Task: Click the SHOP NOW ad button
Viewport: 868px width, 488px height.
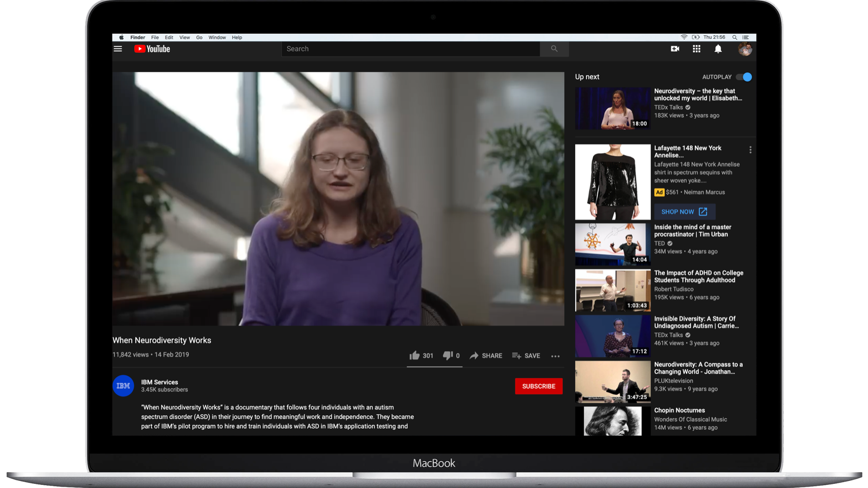Action: click(x=684, y=212)
